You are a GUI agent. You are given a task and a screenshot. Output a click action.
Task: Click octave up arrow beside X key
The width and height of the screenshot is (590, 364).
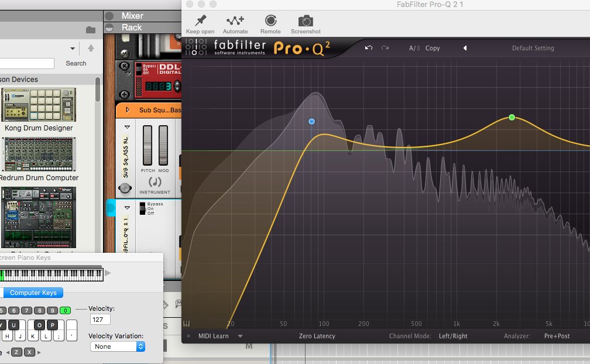pos(39,352)
